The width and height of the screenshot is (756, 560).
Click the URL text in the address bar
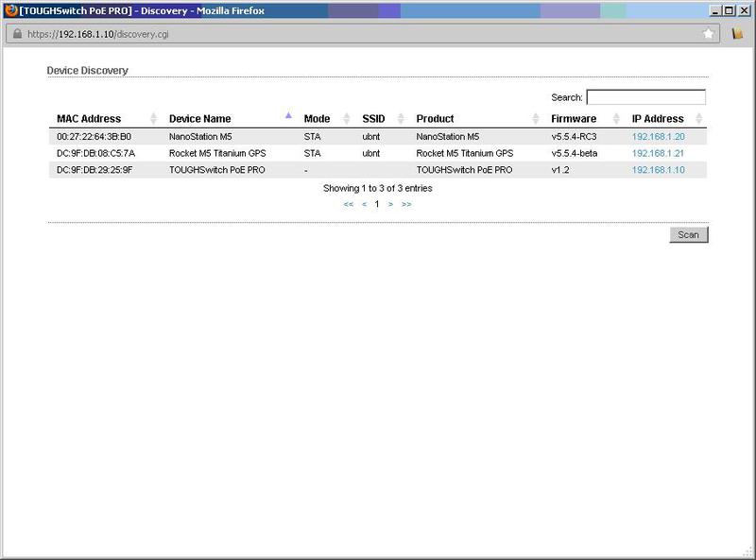click(x=98, y=34)
